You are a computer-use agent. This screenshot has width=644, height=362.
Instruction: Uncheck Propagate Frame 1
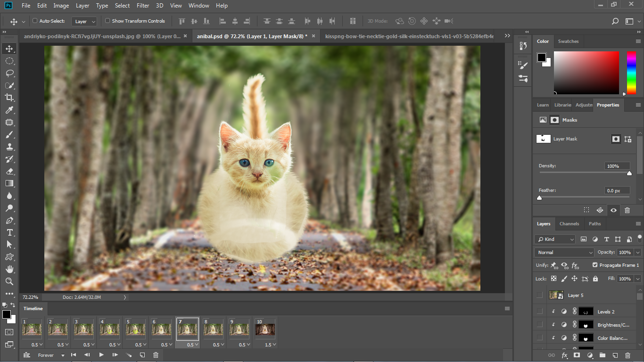tap(595, 265)
